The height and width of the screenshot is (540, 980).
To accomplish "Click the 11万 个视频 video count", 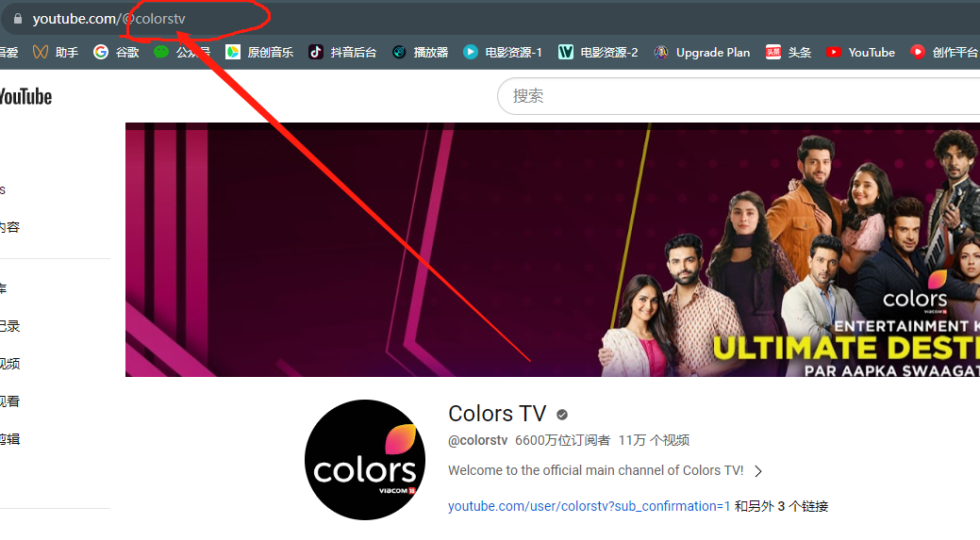I will [x=654, y=440].
